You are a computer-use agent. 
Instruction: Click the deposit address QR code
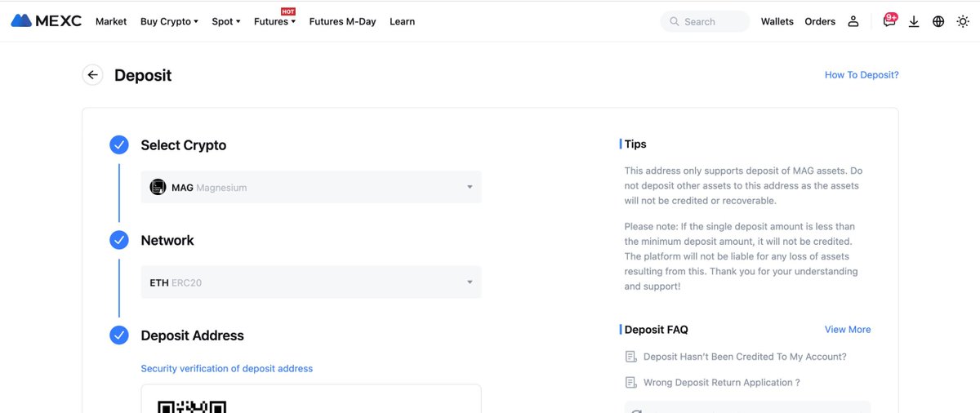(192, 406)
